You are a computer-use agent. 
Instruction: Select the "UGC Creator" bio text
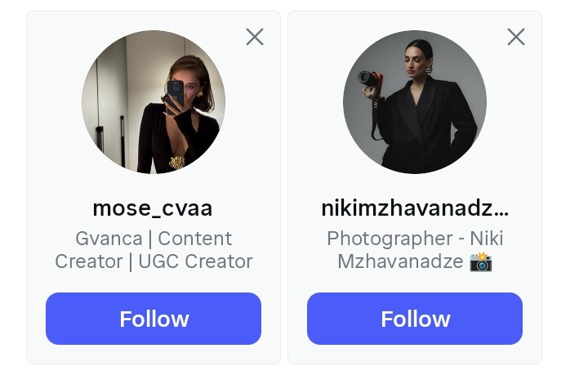coord(195,261)
